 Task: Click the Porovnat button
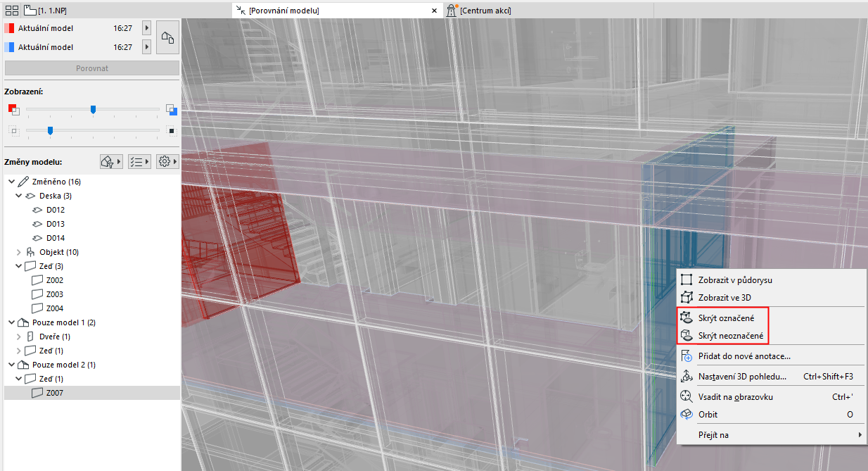[x=92, y=68]
